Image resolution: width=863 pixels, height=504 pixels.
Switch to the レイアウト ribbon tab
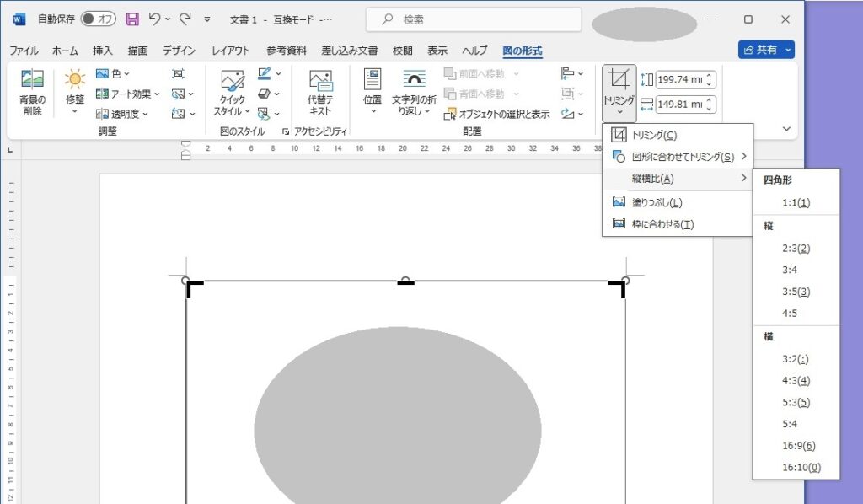[x=231, y=51]
